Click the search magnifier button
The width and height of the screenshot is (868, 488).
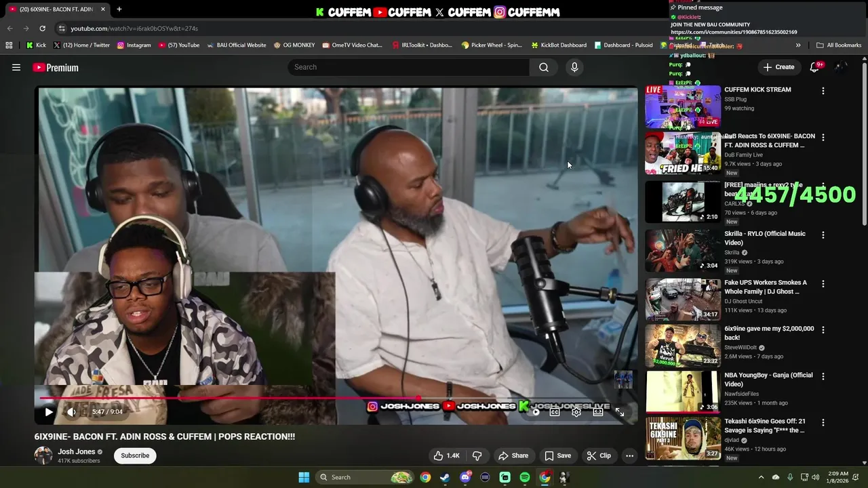coord(544,67)
